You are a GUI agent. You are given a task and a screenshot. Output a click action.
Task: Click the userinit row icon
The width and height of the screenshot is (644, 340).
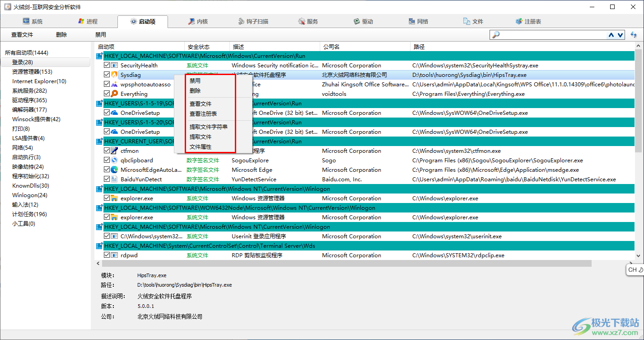[x=114, y=236]
